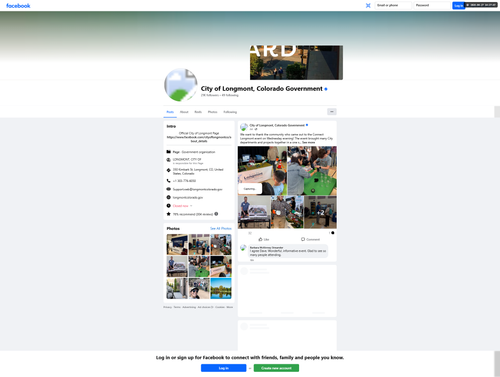Click the blue expand icon beside Email field
500x377 pixels.
[368, 5]
